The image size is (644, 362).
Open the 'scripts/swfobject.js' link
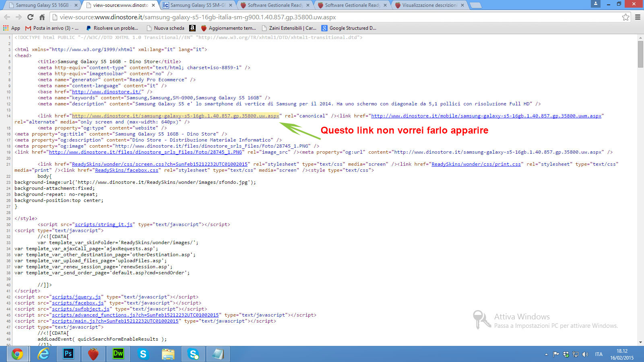[x=80, y=309]
